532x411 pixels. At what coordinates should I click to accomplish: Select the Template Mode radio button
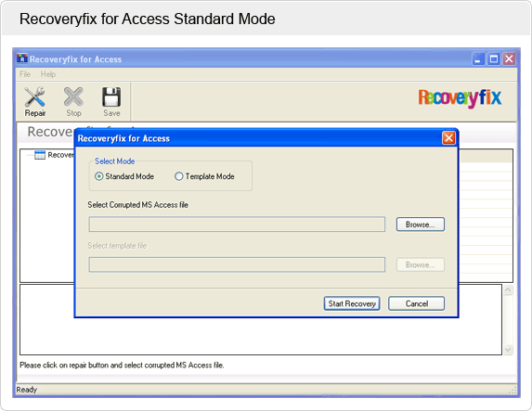click(179, 176)
